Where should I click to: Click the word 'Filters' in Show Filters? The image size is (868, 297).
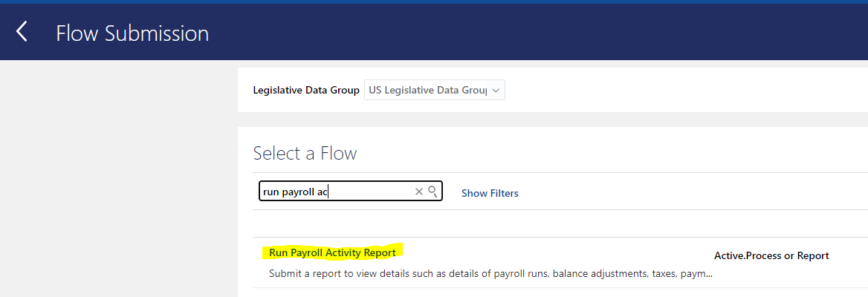tap(502, 193)
